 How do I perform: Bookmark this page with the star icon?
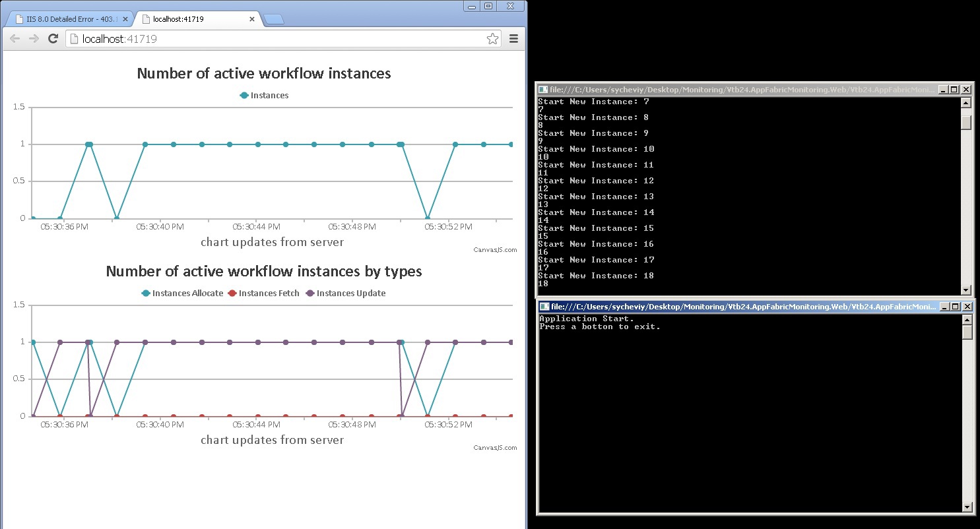pos(492,39)
